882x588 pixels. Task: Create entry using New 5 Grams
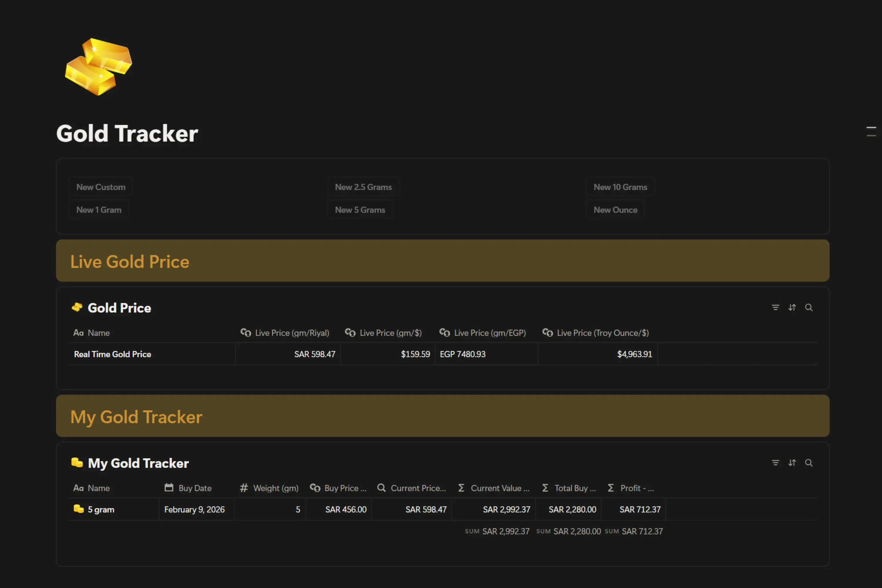[360, 210]
